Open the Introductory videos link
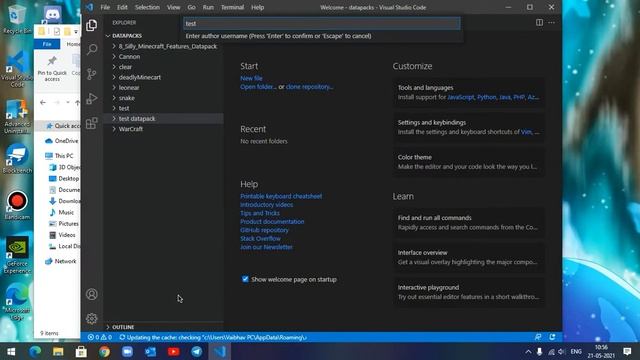The width and height of the screenshot is (640, 360). [267, 204]
